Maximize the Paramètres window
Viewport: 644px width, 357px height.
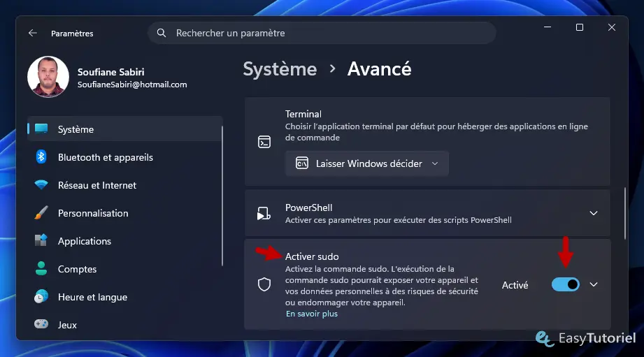pyautogui.click(x=580, y=27)
